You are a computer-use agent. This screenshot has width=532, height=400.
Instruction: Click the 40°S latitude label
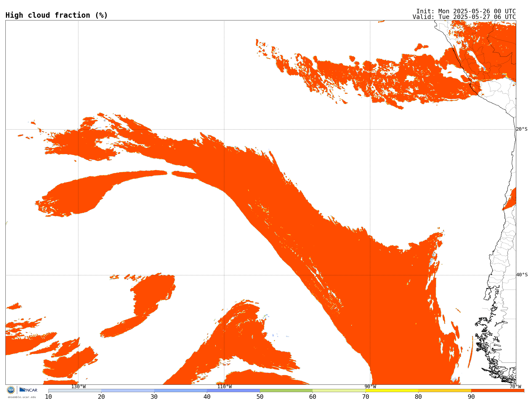coord(522,275)
